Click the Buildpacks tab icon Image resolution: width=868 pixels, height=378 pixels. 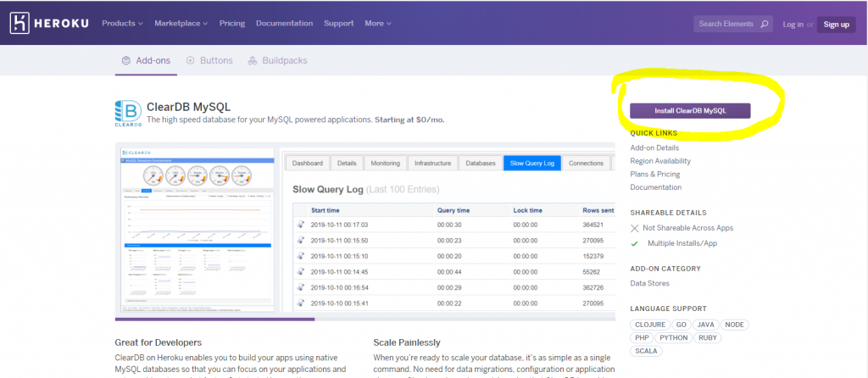253,60
